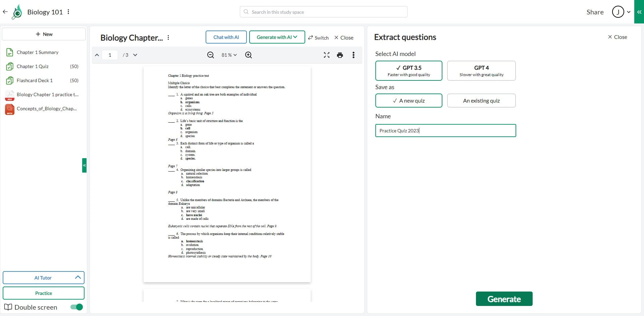
Task: Click the Share link
Action: (x=595, y=12)
